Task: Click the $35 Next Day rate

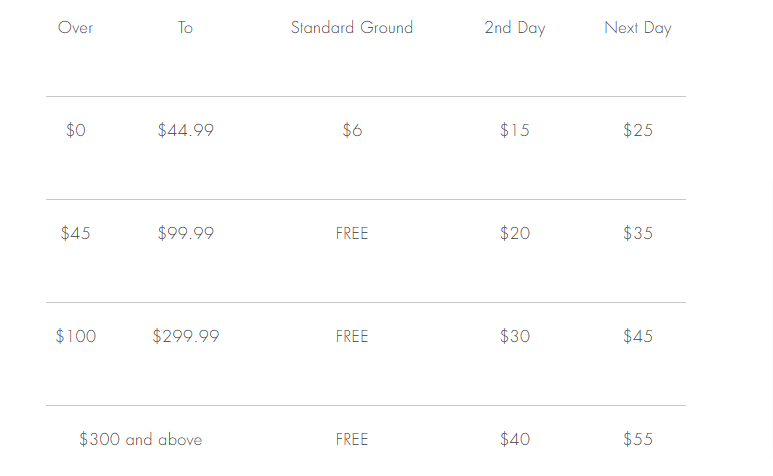Action: coord(638,233)
